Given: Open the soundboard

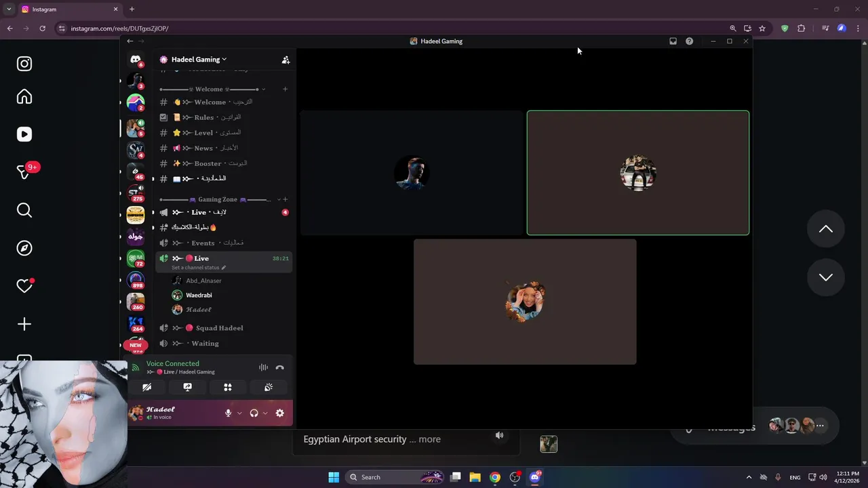Looking at the screenshot, I should (x=269, y=387).
